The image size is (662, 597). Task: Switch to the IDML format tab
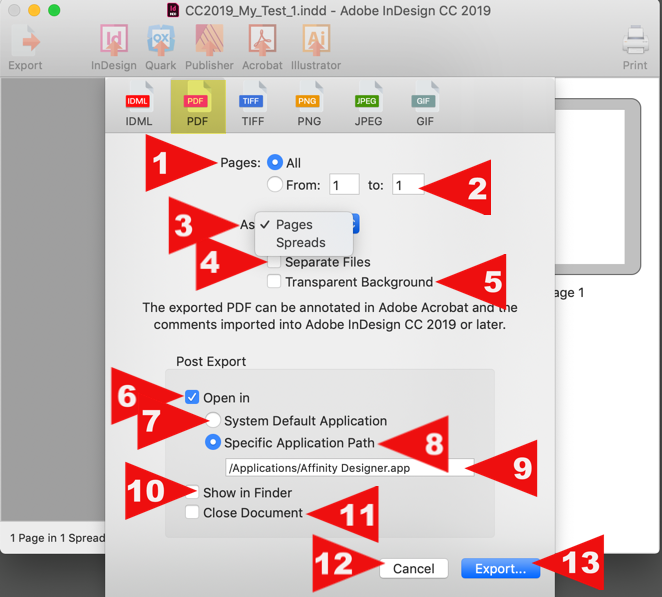point(138,106)
